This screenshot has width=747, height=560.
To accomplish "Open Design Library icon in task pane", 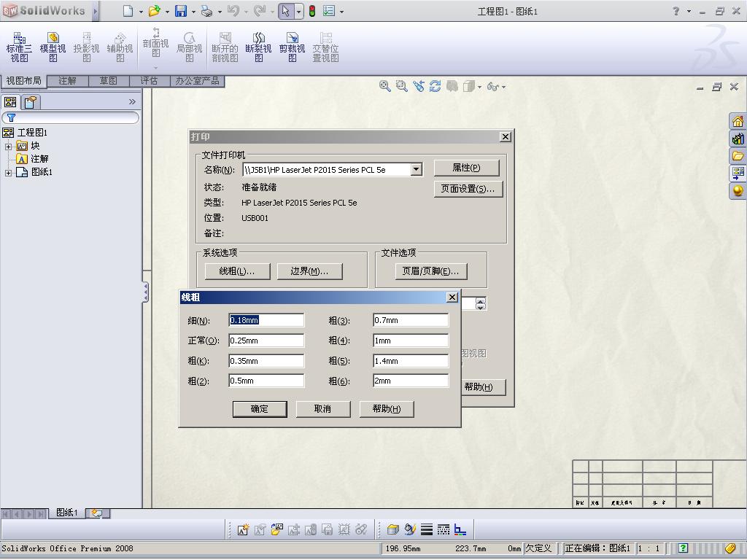I will (738, 139).
